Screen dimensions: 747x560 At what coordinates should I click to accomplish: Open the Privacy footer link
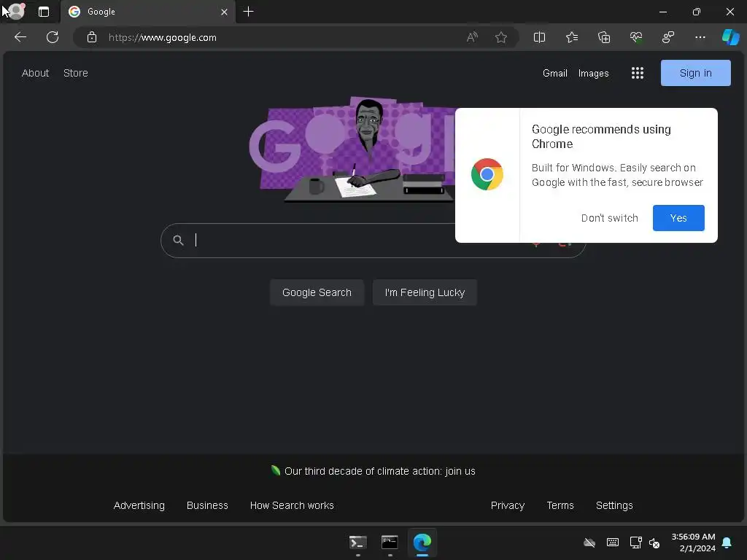(x=508, y=505)
